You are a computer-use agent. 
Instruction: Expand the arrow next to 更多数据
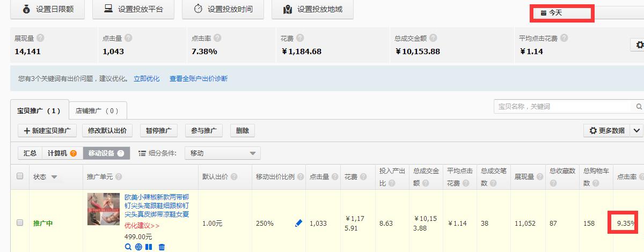(x=636, y=130)
